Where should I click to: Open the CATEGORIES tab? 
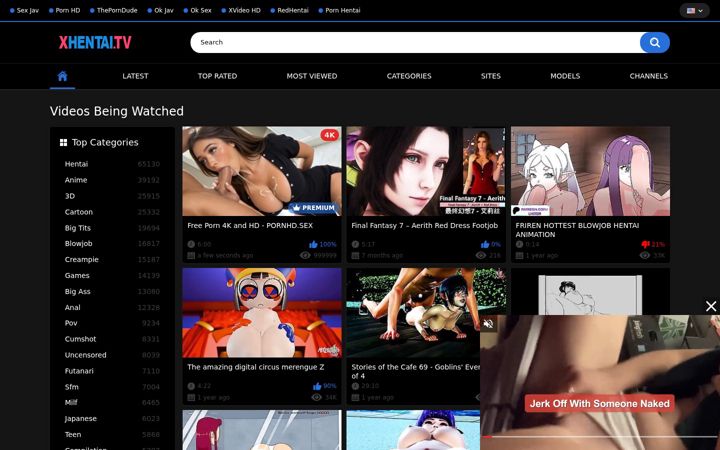409,76
